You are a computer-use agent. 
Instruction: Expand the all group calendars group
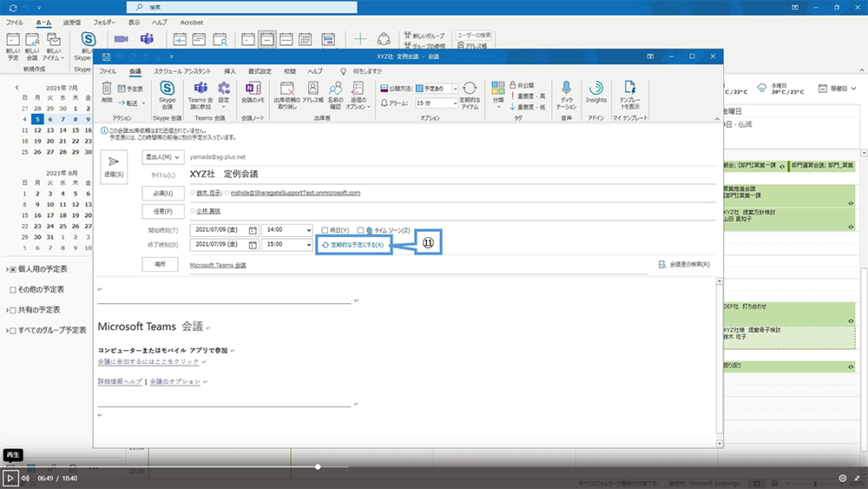pyautogui.click(x=7, y=331)
